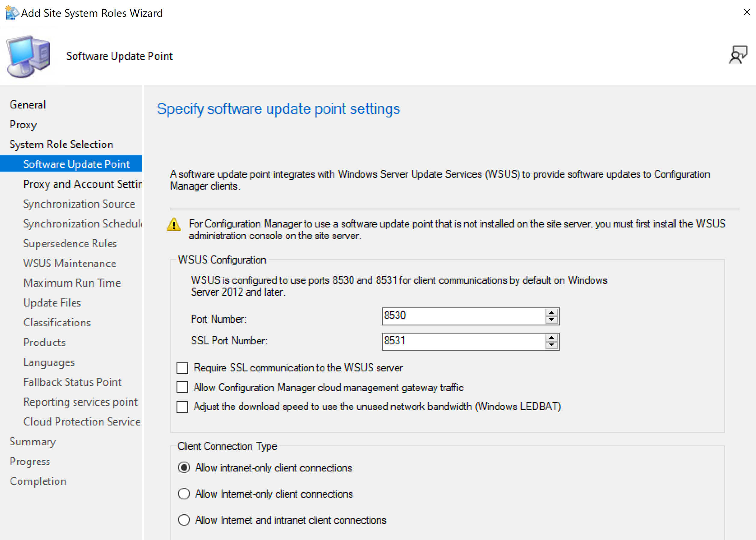Enable Require SSL communication to WSUS server
Viewport: 756px width, 540px height.
182,368
